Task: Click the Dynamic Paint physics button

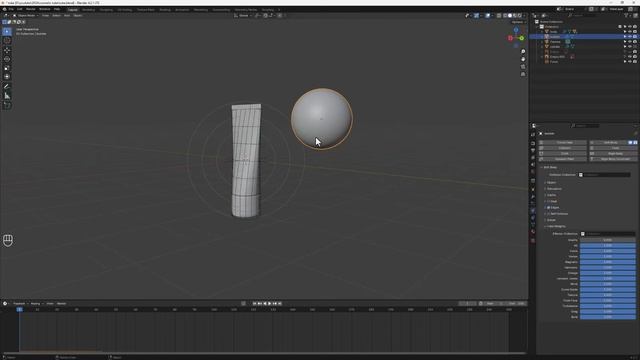Action: tap(562, 159)
